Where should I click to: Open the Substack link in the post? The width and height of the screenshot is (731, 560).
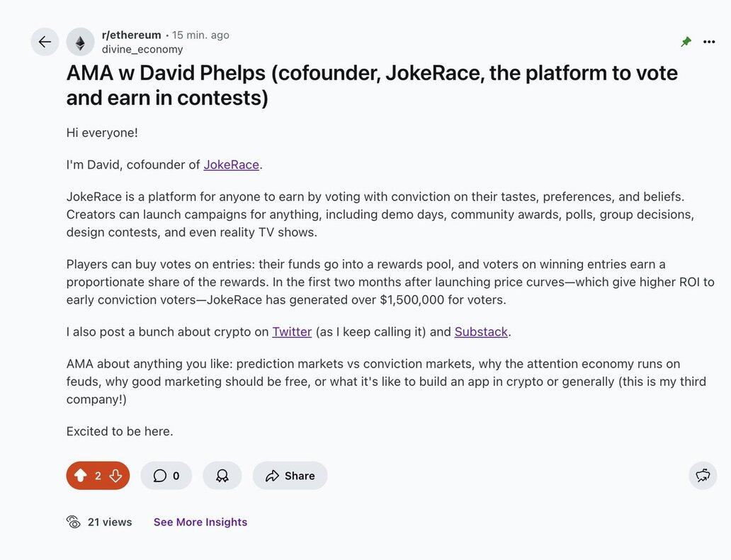tap(481, 331)
